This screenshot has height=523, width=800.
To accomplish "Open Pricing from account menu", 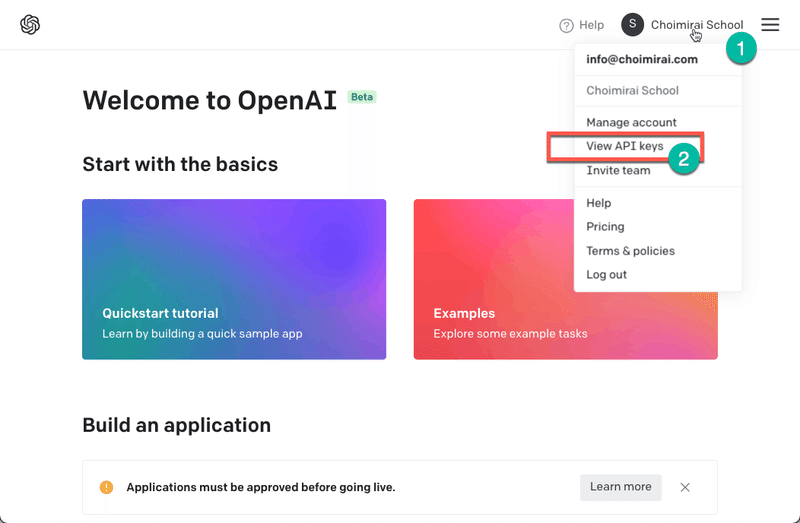I will [605, 227].
